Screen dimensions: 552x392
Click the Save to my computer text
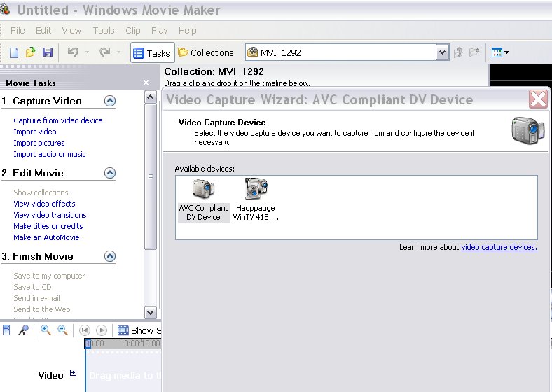49,276
